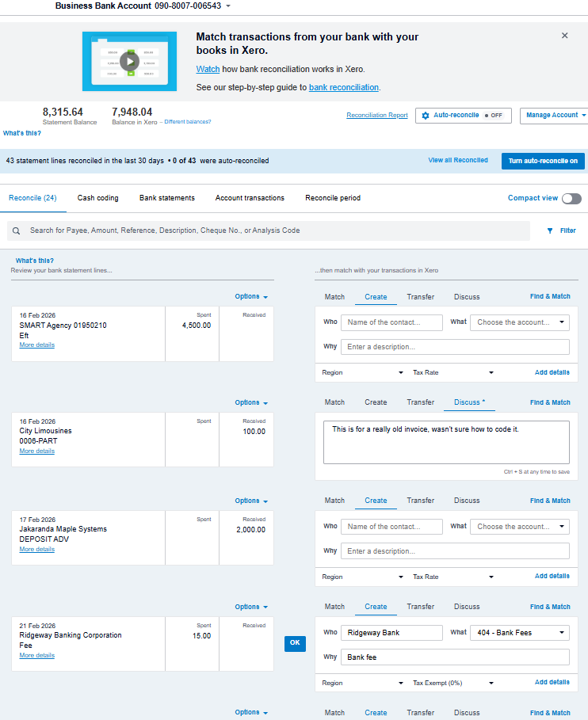
Task: Select Match tab for SMART Agency line
Action: click(334, 297)
